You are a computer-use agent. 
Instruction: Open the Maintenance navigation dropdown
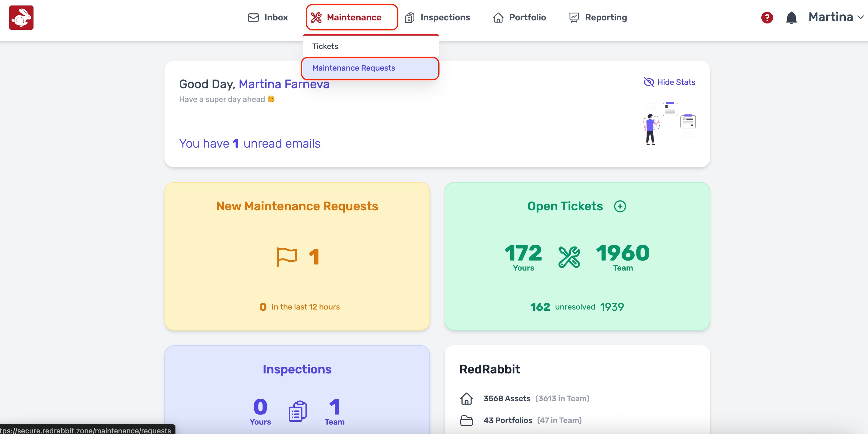[351, 17]
